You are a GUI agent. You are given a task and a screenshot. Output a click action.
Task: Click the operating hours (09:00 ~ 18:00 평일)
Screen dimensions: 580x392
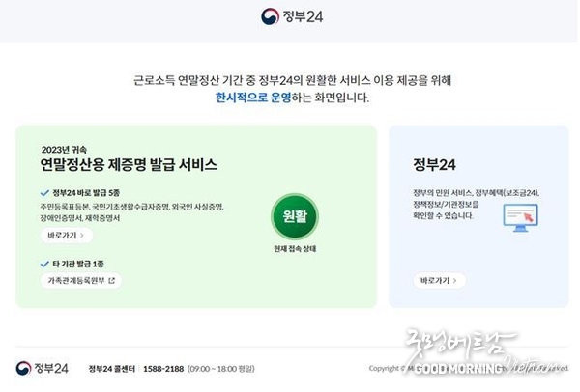tap(221, 369)
